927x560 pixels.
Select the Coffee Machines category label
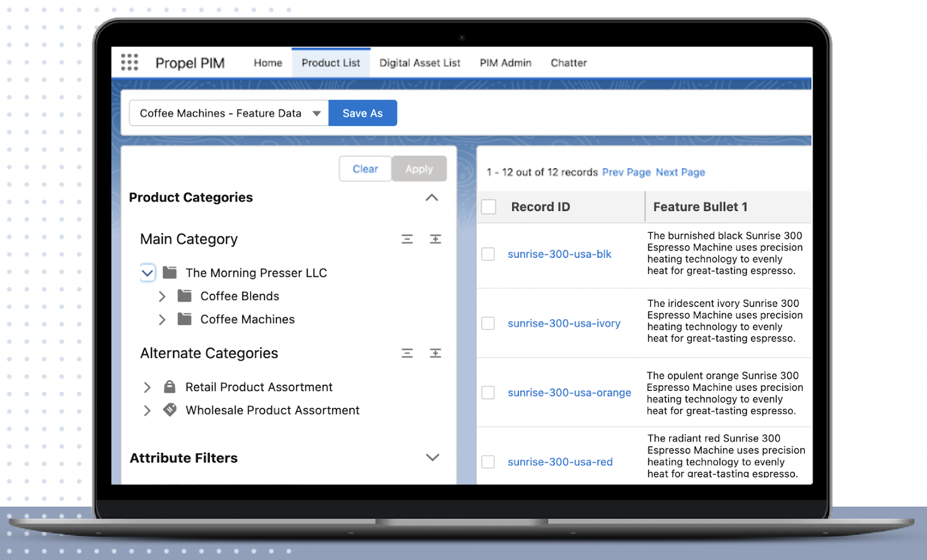pyautogui.click(x=247, y=319)
